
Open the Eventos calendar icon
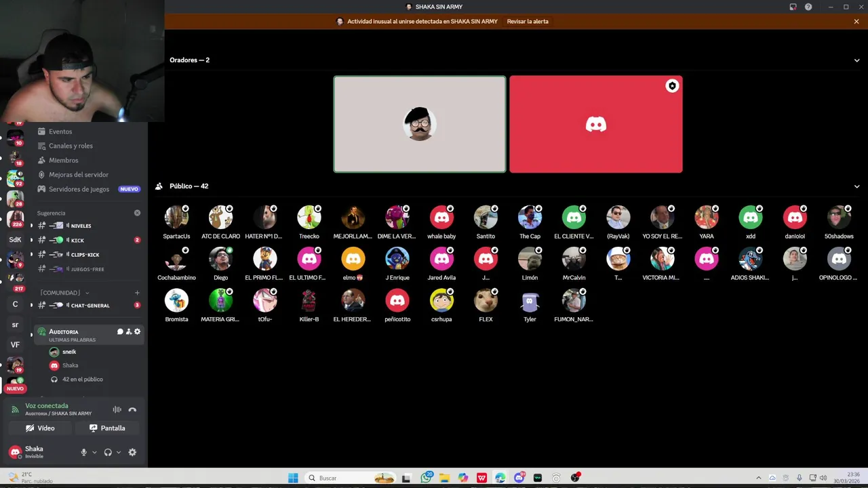[41, 131]
